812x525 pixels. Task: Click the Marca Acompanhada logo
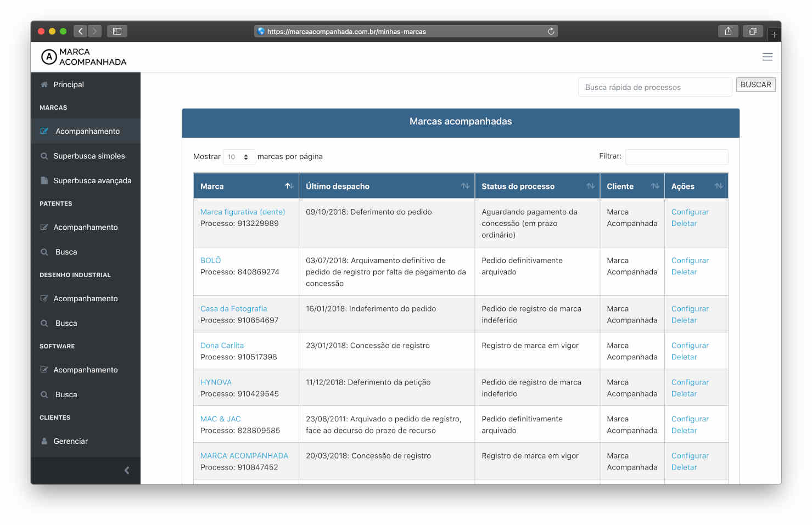click(x=84, y=57)
